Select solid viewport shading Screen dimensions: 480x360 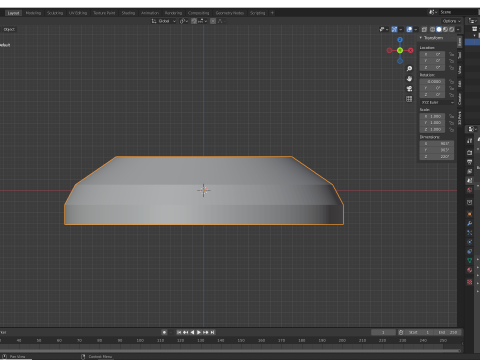[439, 29]
